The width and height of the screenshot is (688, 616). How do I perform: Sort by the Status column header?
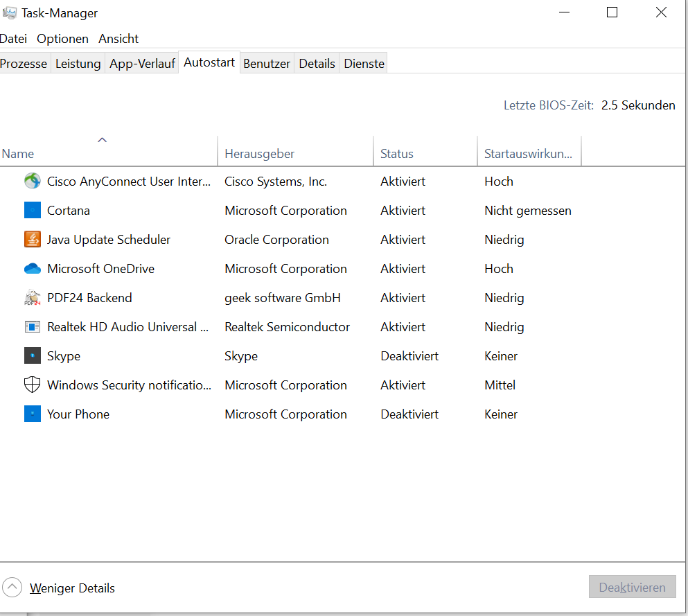pyautogui.click(x=425, y=150)
